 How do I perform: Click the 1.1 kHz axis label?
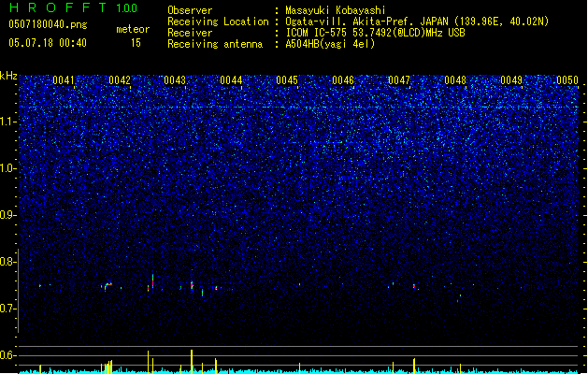7,122
